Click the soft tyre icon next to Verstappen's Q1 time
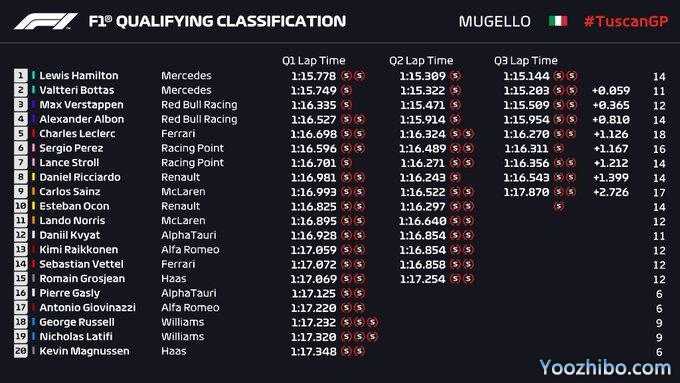 [x=346, y=105]
